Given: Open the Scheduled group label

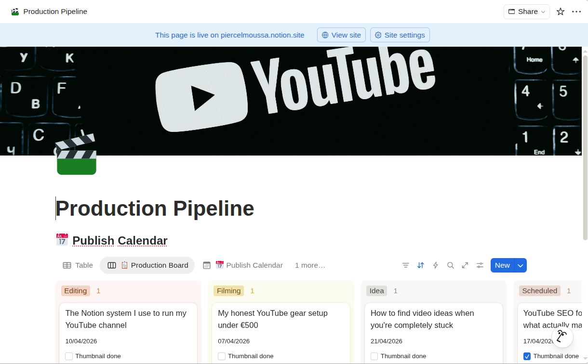Looking at the screenshot, I should [540, 291].
